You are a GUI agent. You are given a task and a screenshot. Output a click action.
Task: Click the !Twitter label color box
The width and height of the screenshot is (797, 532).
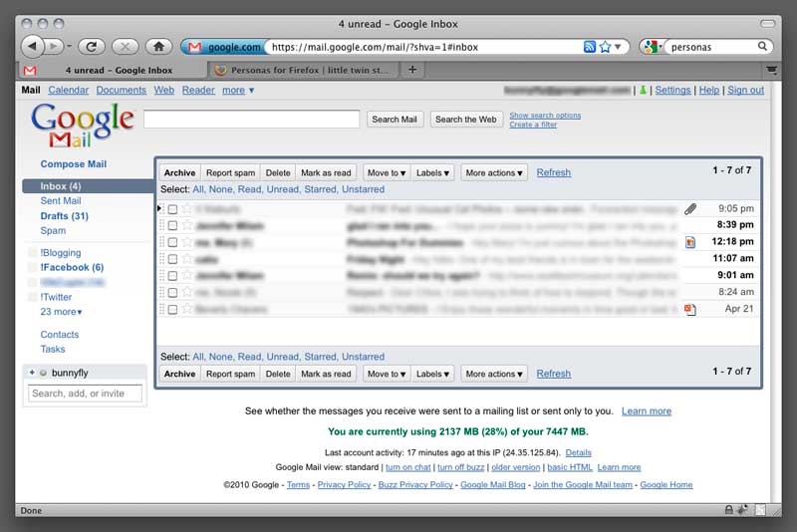point(33,297)
